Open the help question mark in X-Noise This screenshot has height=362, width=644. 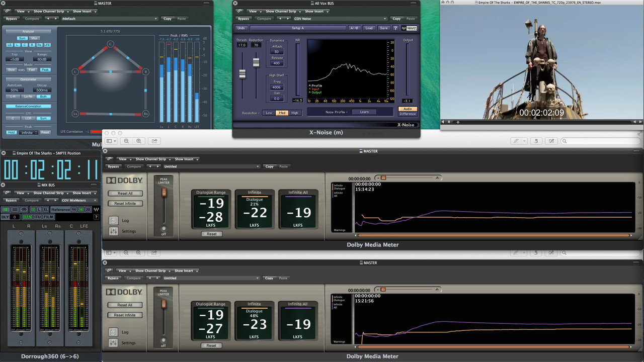point(395,28)
